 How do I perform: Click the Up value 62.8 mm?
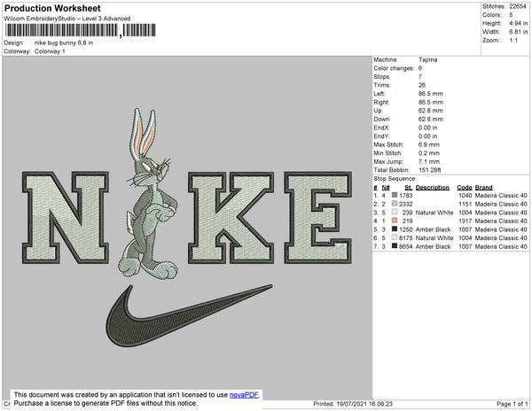pos(431,111)
